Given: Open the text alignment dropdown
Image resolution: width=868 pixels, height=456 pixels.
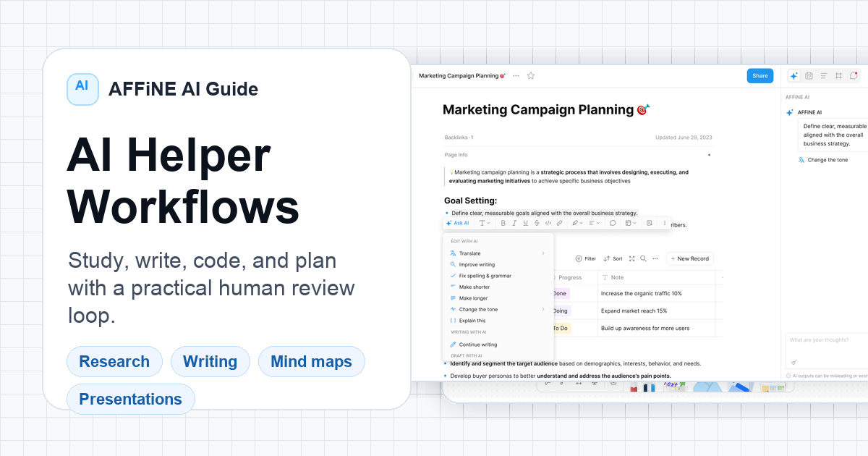Looking at the screenshot, I should pos(594,223).
